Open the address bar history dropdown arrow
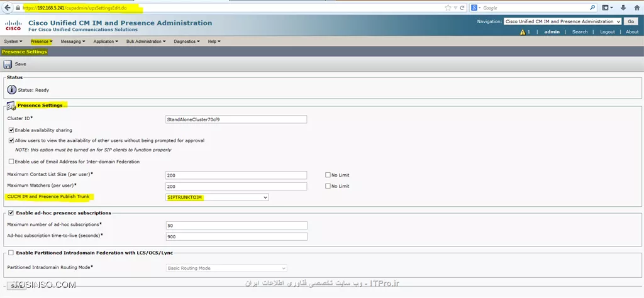Screen dimensions: 644x298 click(x=455, y=8)
